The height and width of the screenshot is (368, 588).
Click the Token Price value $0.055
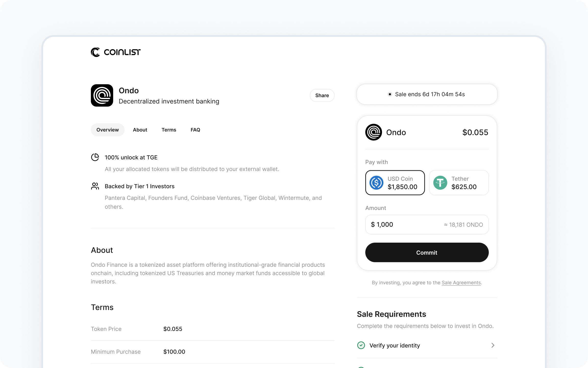point(173,329)
